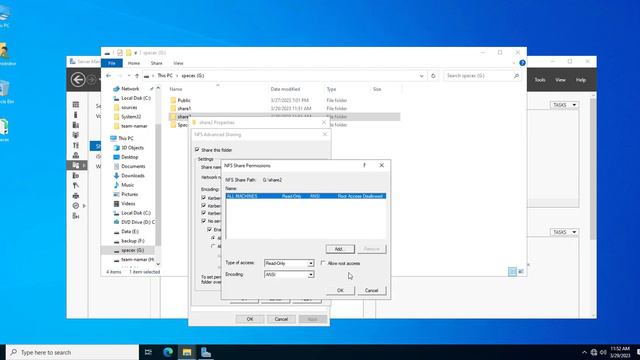Click the Server Manager back arrow button

pyautogui.click(x=78, y=80)
